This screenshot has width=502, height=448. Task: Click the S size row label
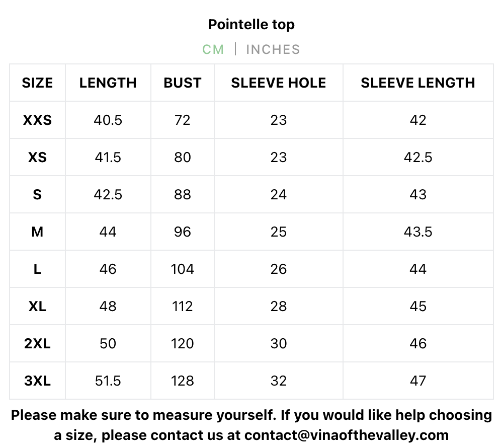pos(37,195)
